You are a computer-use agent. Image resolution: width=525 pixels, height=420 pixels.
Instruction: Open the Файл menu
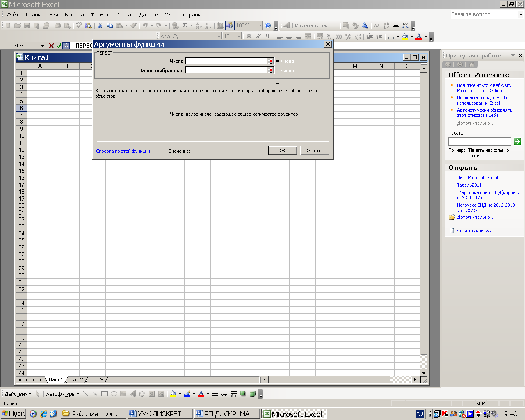13,14
